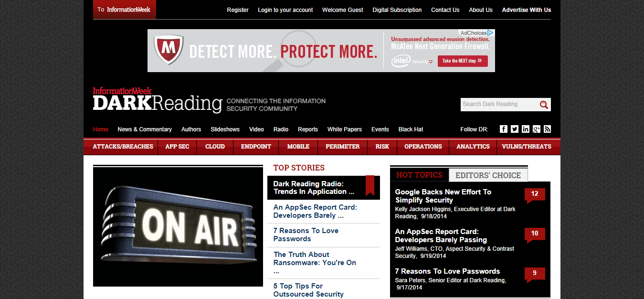The width and height of the screenshot is (644, 299).
Task: Click the AdChoices icon on banner
Action: (491, 33)
